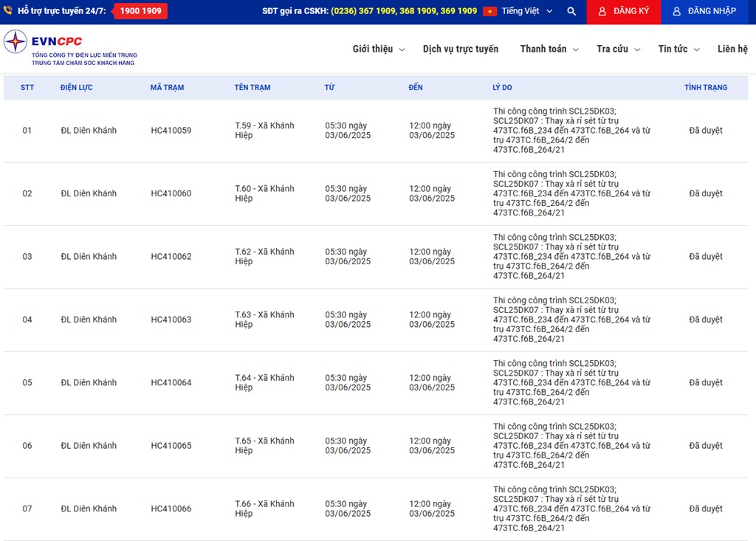Viewport: 756px width, 541px height.
Task: Expand the Giới thiệu menu
Action: tap(378, 49)
